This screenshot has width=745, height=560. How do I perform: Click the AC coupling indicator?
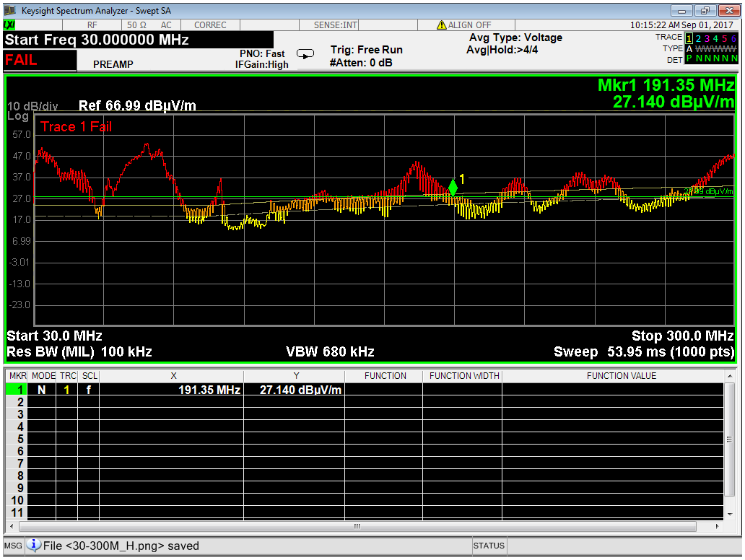click(166, 25)
